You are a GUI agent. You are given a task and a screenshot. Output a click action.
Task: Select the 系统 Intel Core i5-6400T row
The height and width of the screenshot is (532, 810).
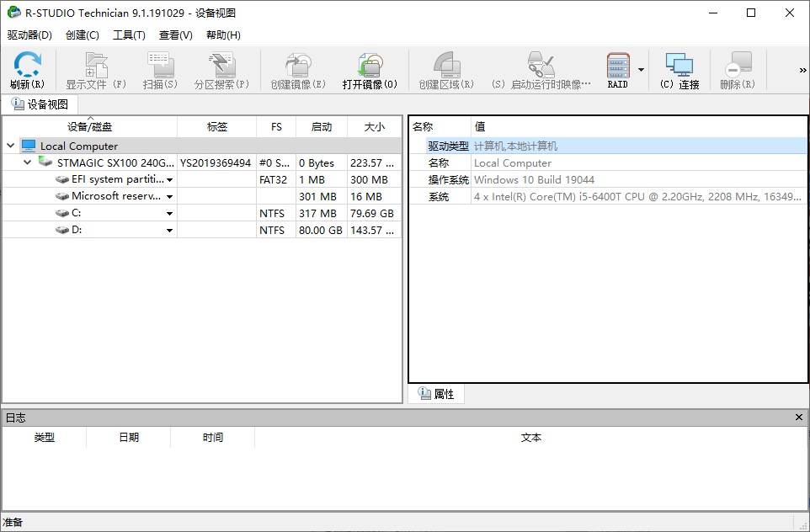click(x=608, y=196)
